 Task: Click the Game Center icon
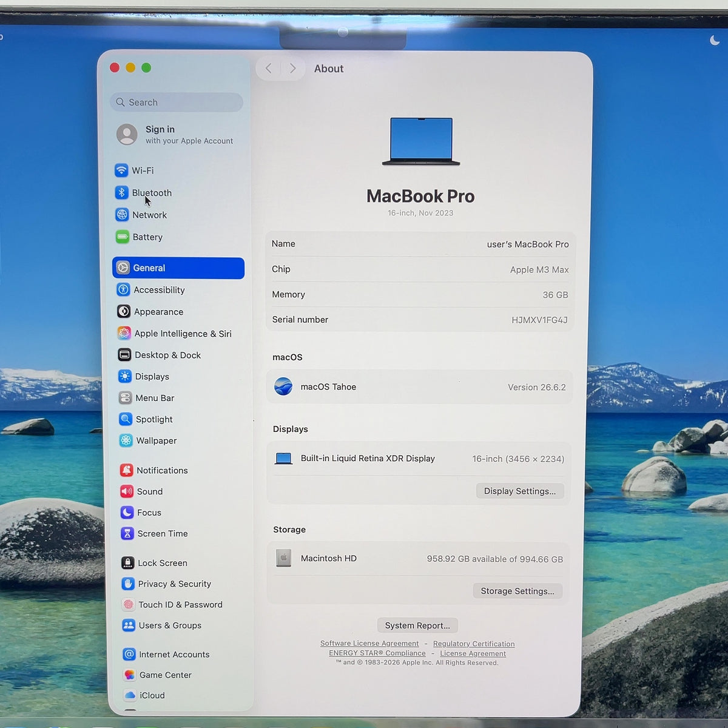click(x=129, y=675)
